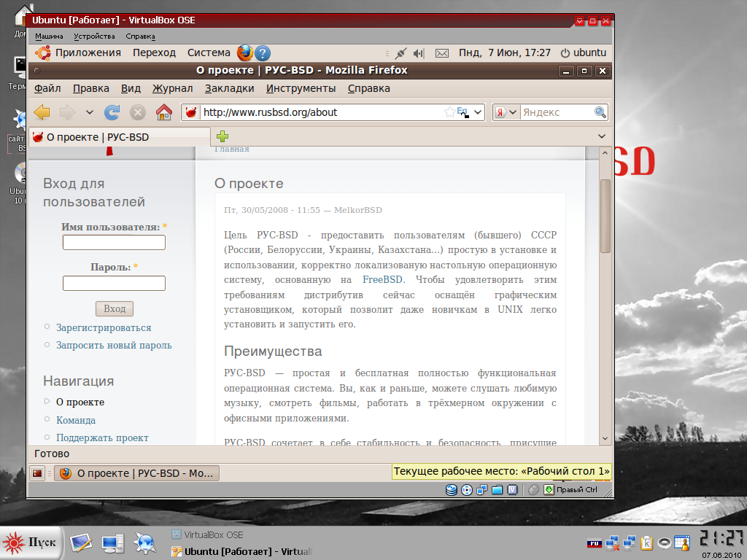
Task: Open the Система menu in GNOME panel
Action: coord(209,52)
